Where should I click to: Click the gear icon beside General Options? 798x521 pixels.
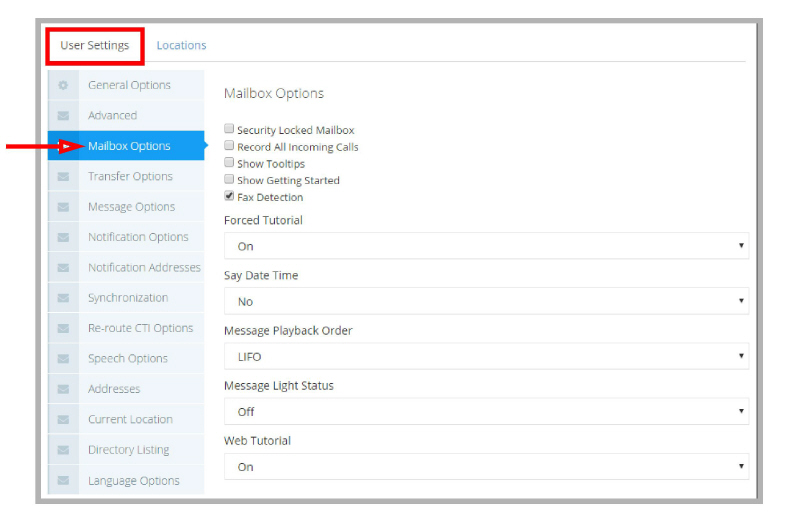coord(63,85)
